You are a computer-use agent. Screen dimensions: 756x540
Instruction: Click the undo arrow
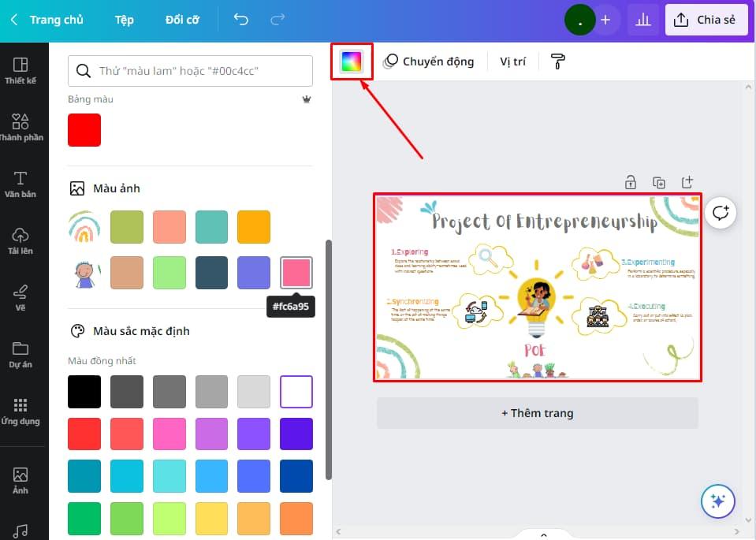240,20
